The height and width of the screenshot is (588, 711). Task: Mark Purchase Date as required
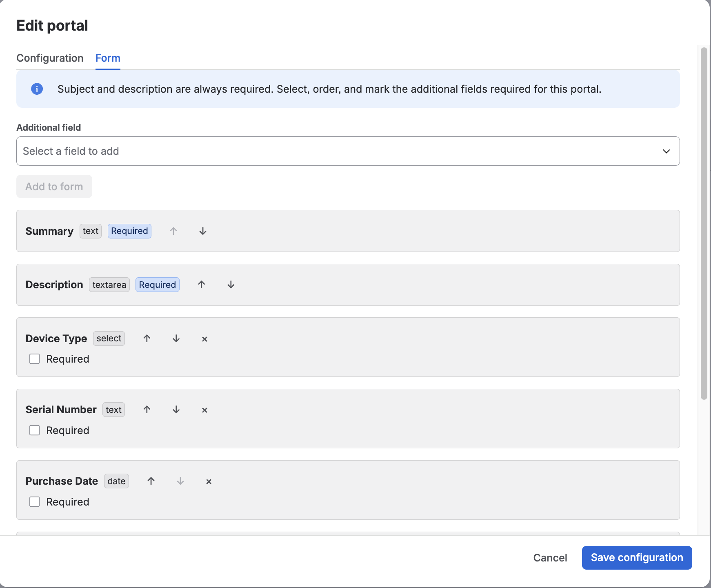[35, 502]
